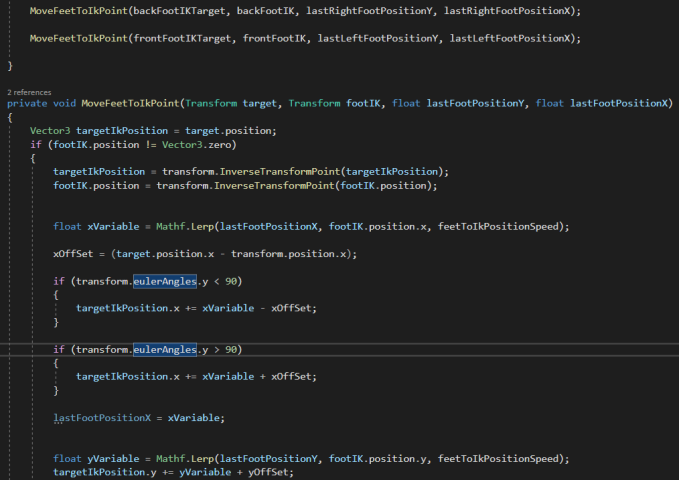Click 'float yVariable' declaration
The image size is (679, 480).
pos(96,459)
